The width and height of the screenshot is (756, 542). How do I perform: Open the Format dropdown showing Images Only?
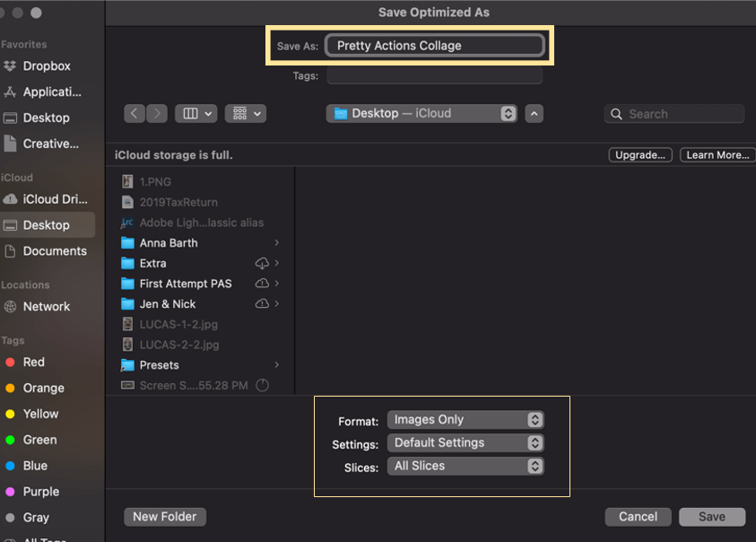[x=465, y=419]
